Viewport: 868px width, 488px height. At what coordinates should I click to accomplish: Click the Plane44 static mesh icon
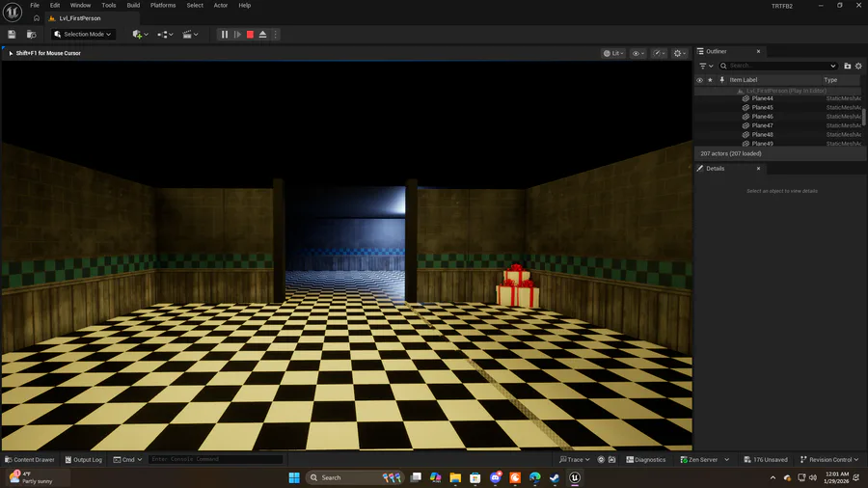point(746,98)
